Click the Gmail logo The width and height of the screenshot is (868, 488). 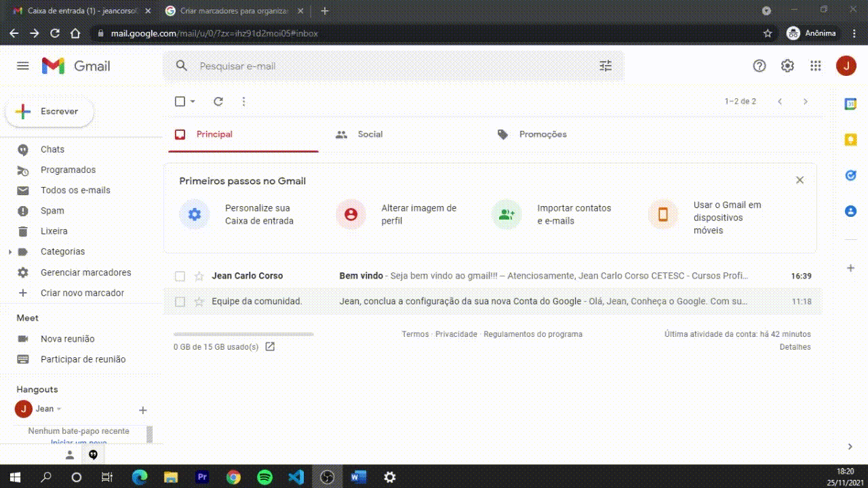click(76, 66)
